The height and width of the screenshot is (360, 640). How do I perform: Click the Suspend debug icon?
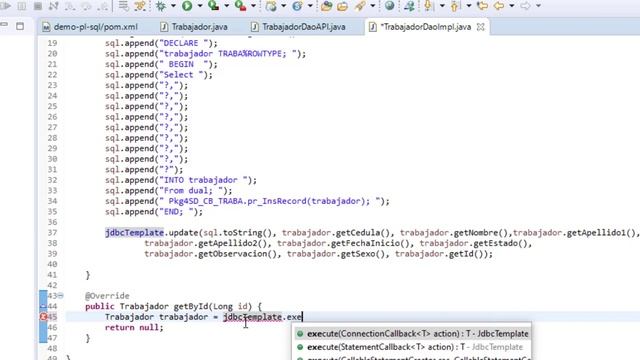pos(22,6)
